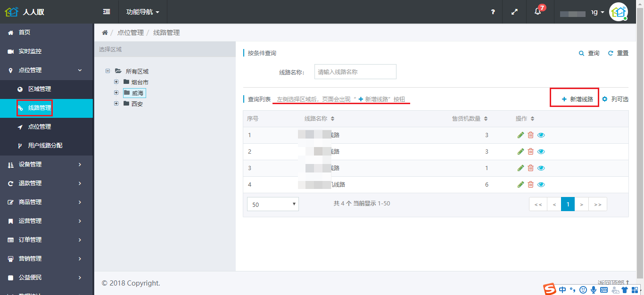Open 实时监控 in the sidebar
Viewport: 644px width, 295px height.
pos(46,51)
